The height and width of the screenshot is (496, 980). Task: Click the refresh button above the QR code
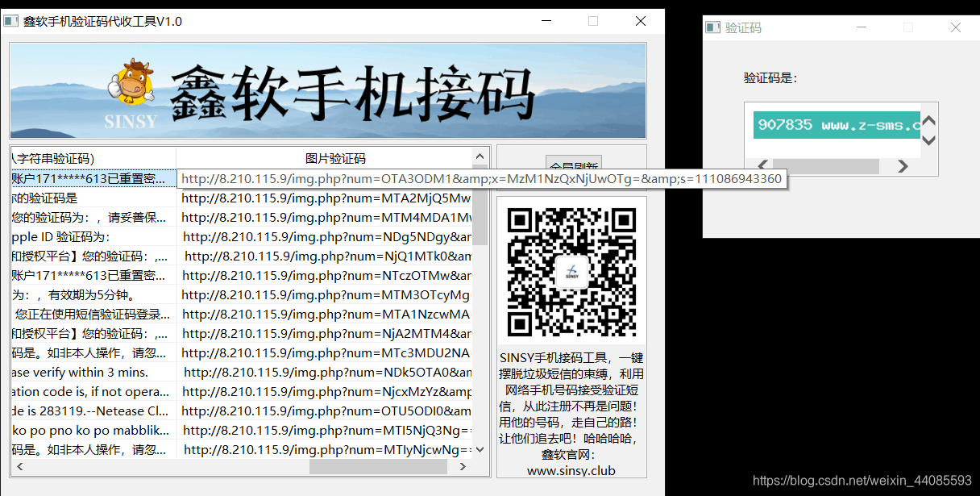(x=572, y=161)
